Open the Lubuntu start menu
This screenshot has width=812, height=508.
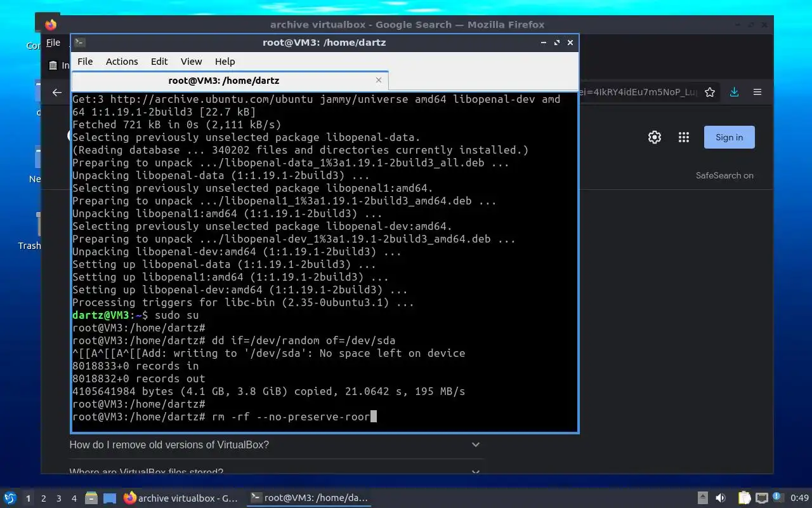(10, 498)
